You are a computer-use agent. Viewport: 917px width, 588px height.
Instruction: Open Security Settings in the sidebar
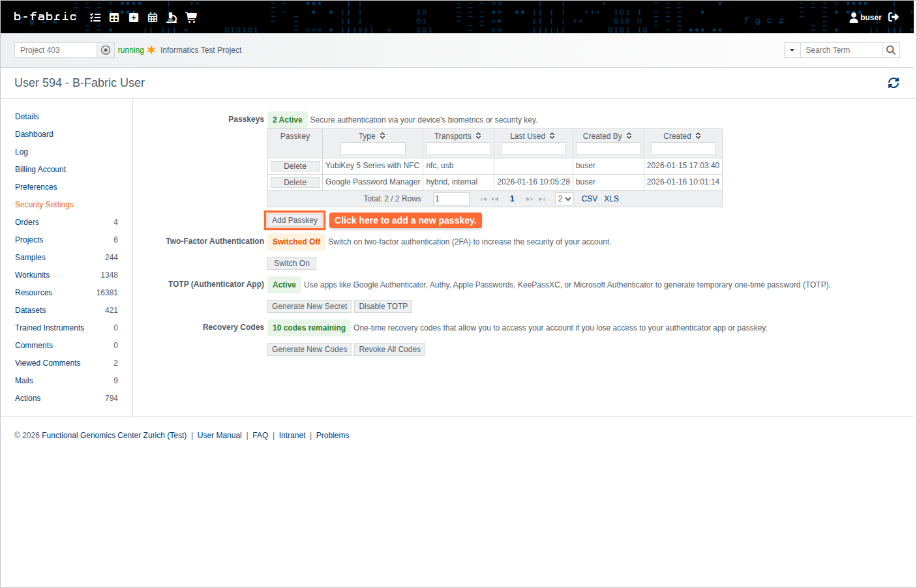point(44,205)
